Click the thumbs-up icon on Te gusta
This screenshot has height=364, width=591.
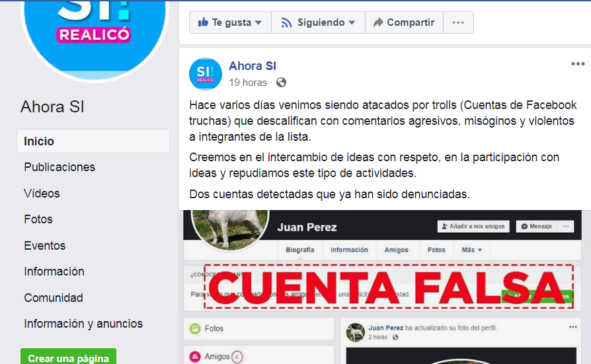pyautogui.click(x=203, y=22)
